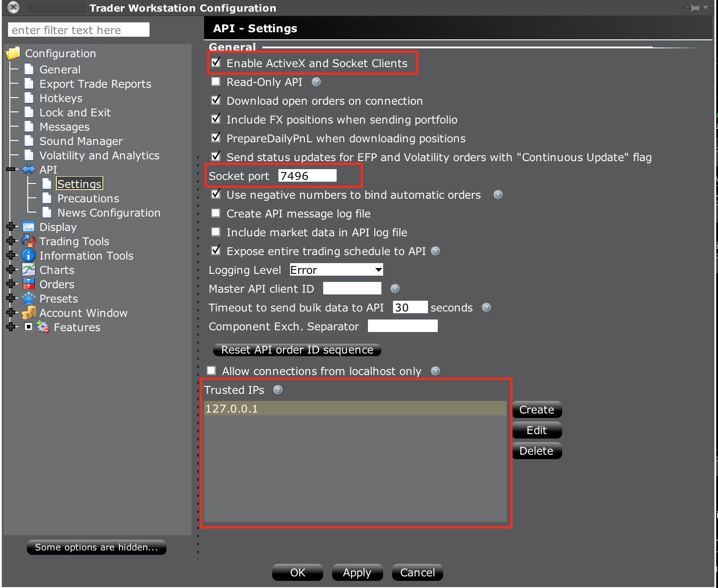
Task: Open help icon beside Trusted IPs
Action: point(278,390)
